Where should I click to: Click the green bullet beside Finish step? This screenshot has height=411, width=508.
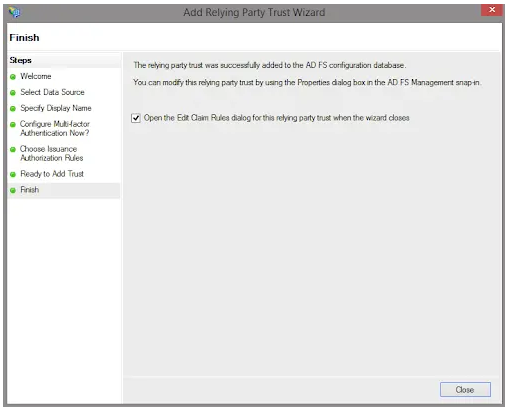(x=13, y=190)
